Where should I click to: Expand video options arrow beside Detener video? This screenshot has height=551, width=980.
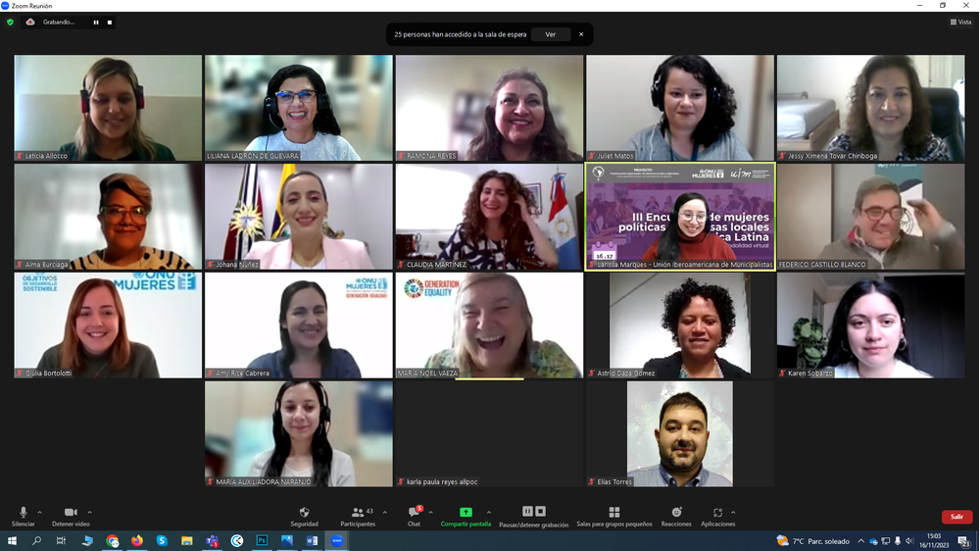tap(89, 512)
